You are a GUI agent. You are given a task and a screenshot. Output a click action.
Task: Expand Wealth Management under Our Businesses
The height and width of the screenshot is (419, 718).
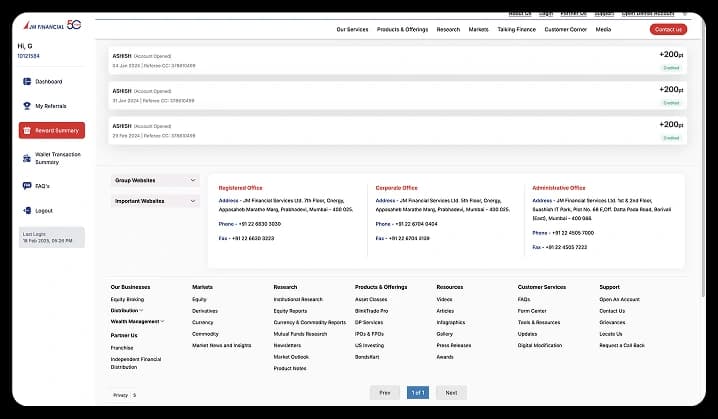point(137,321)
